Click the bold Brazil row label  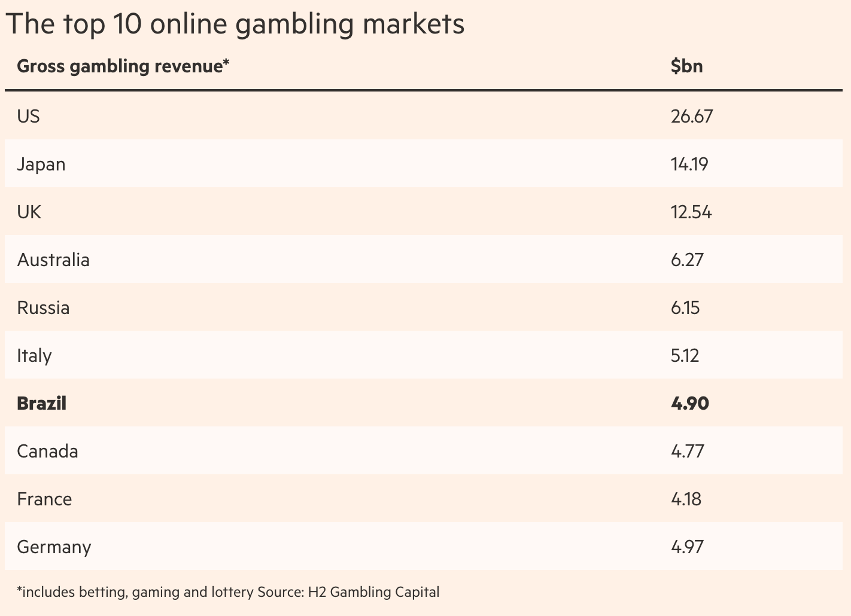tap(41, 403)
